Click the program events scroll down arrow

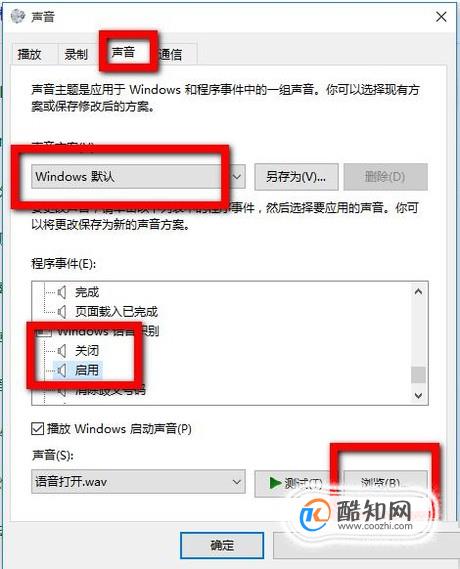click(x=418, y=396)
